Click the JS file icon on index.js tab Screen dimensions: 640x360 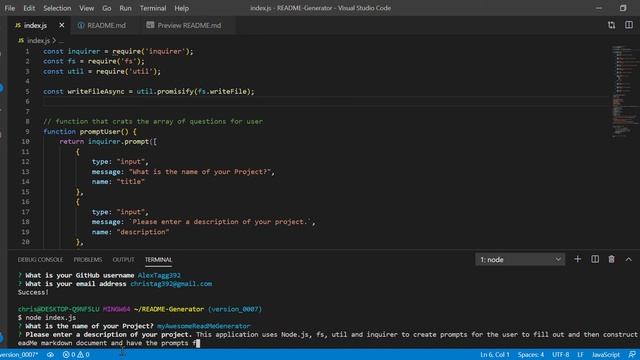(x=18, y=25)
